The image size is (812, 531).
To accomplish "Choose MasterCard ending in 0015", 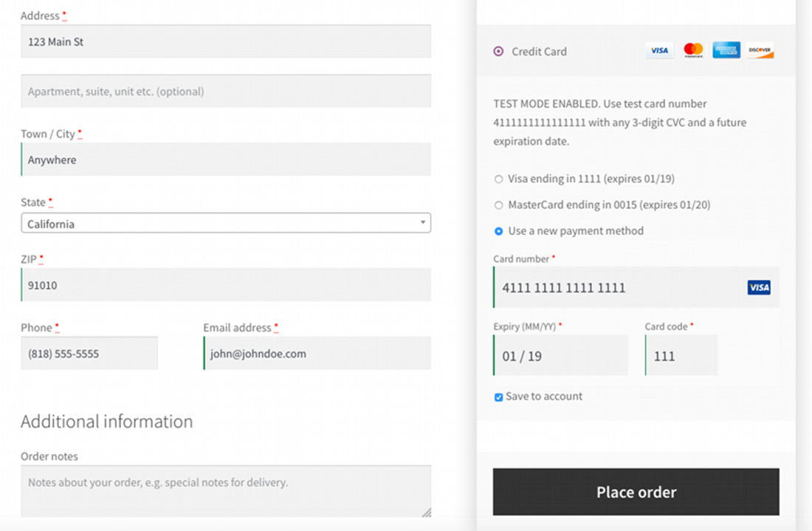I will pos(499,205).
